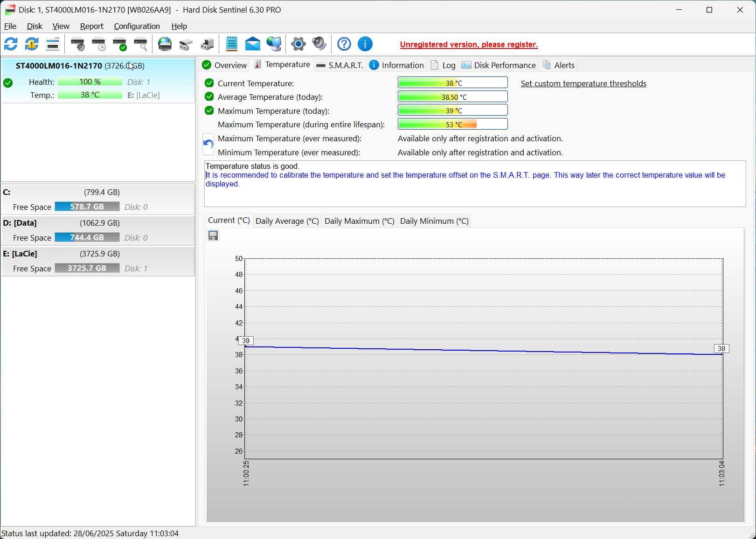Switch to the Overview tab

(x=225, y=65)
